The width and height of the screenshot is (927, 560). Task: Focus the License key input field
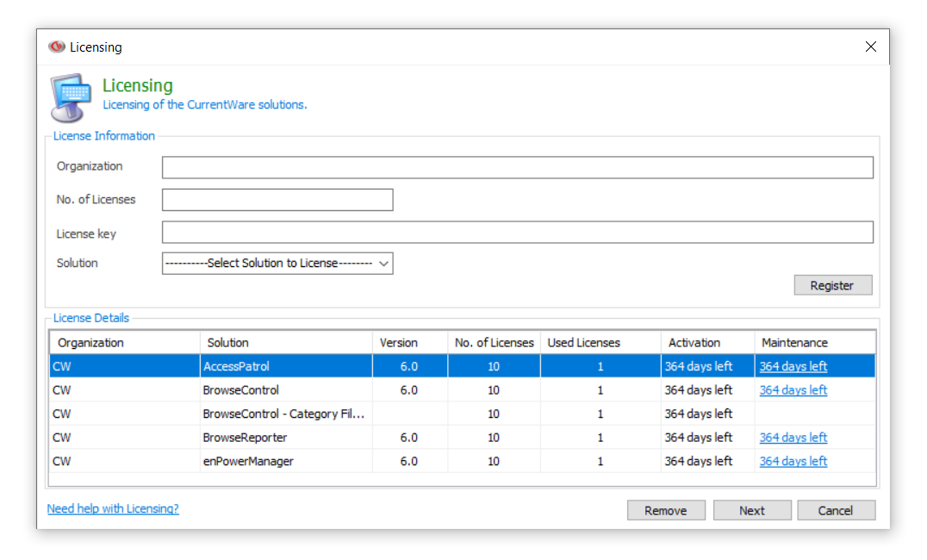pos(517,233)
